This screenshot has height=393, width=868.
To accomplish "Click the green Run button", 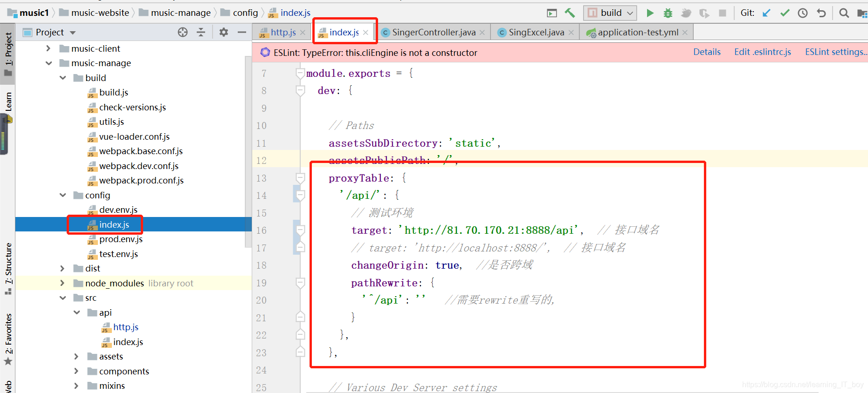I will (650, 13).
